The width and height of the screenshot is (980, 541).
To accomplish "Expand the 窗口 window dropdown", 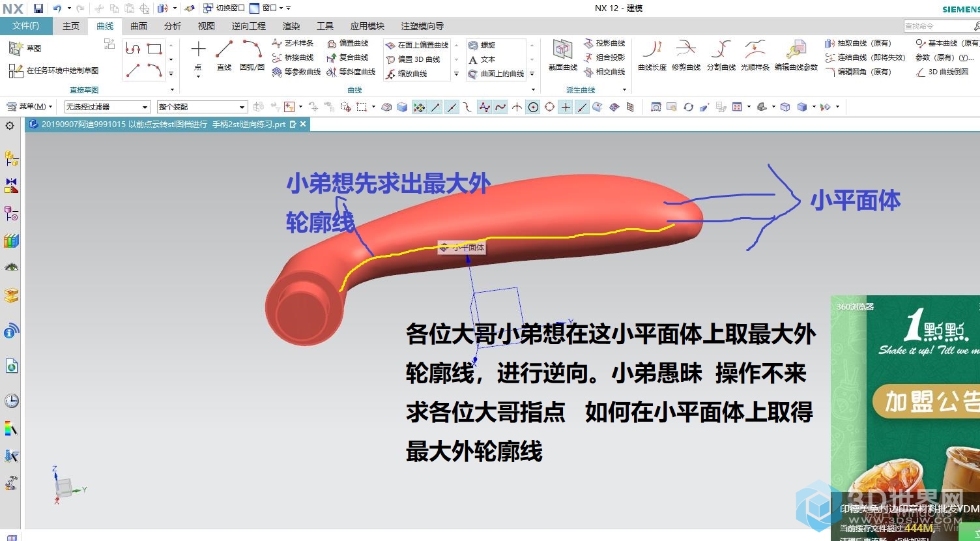I will (267, 8).
